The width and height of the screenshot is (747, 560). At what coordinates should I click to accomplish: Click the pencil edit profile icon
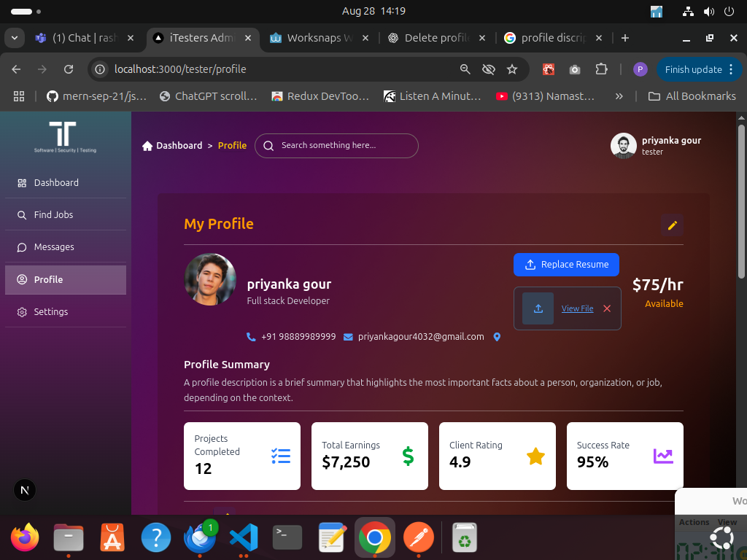(672, 225)
